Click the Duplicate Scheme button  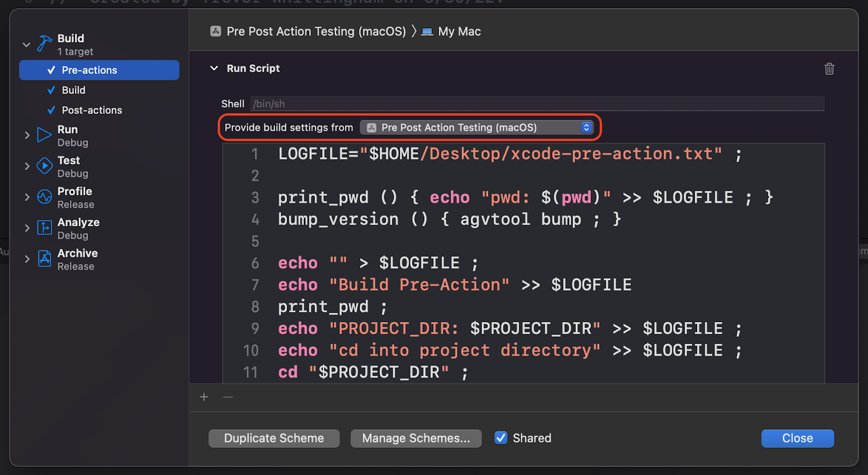274,438
